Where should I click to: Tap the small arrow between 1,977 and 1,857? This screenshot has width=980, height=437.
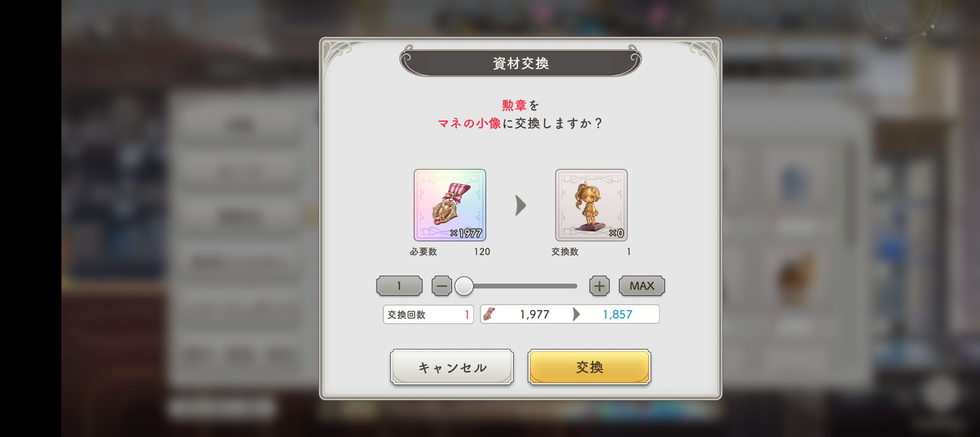click(x=576, y=314)
